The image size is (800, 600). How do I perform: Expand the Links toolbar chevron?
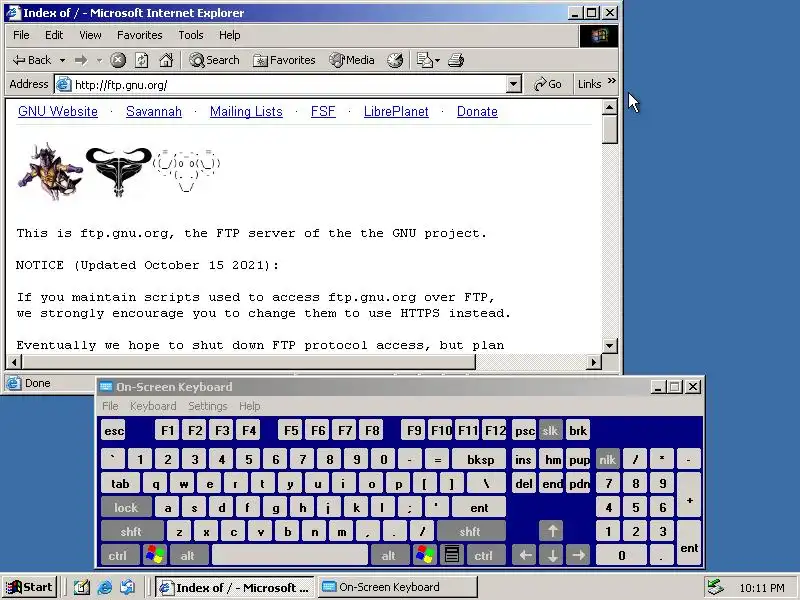(x=612, y=81)
